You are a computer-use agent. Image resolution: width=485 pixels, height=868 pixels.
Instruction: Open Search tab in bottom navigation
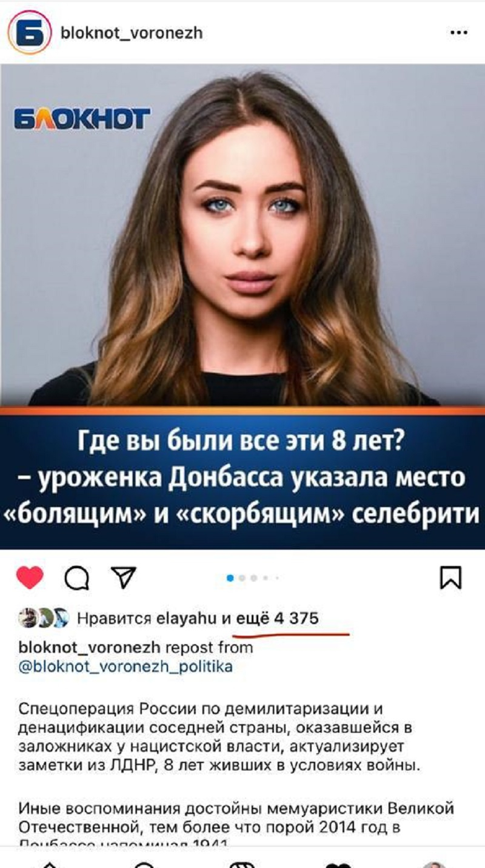[x=145, y=864]
